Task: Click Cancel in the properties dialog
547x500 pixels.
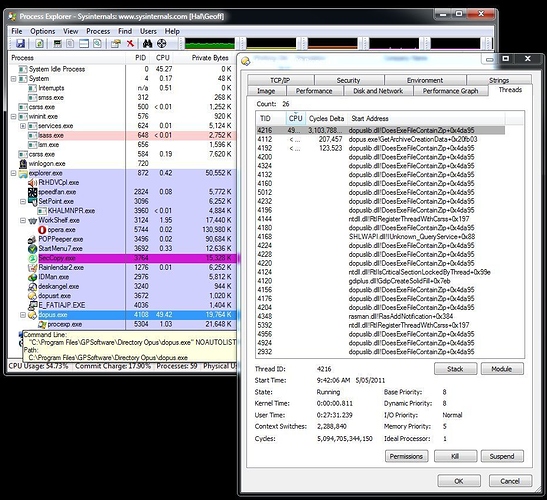Action: 510,481
